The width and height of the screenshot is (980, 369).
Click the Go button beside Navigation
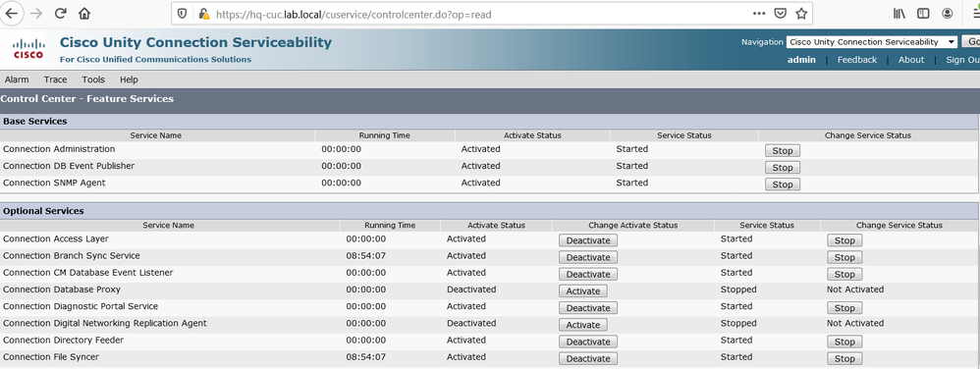[972, 42]
